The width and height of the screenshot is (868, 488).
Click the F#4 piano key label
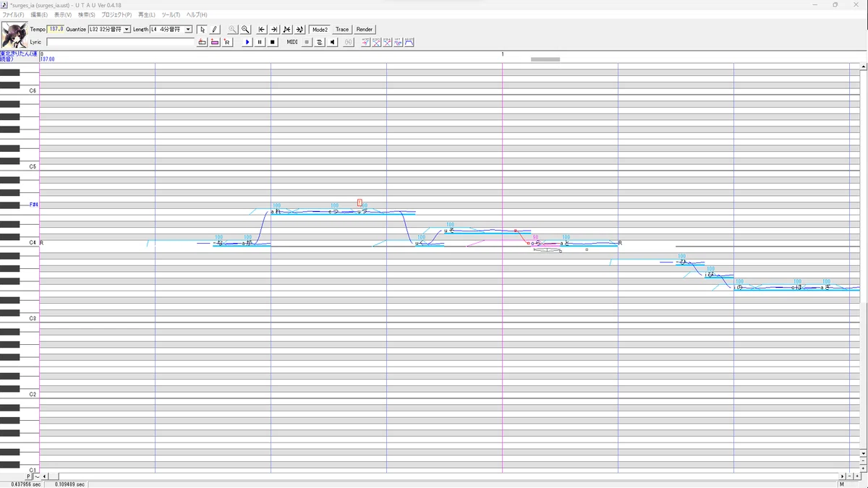pos(33,205)
